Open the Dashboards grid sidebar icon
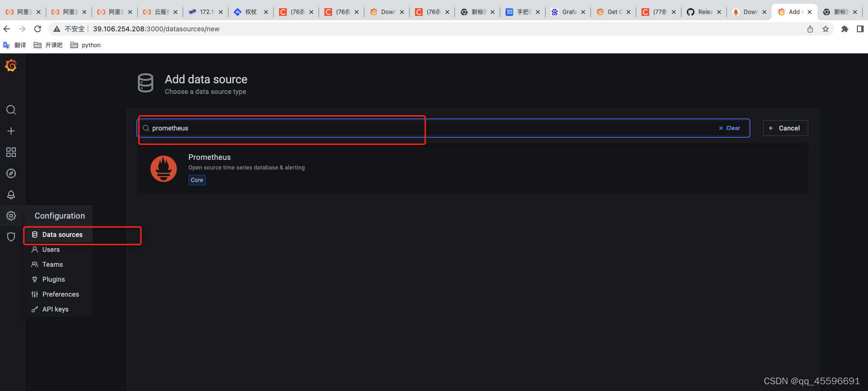The height and width of the screenshot is (391, 868). pos(11,152)
